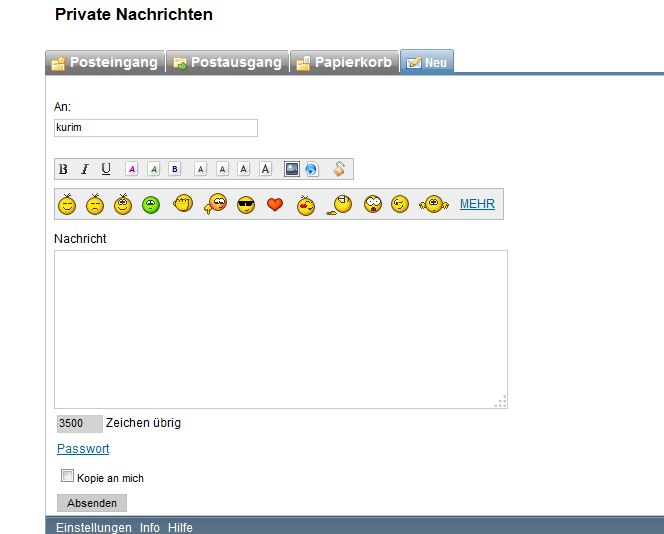The width and height of the screenshot is (664, 534).
Task: Open Einstellungen in the footer bar
Action: (94, 528)
